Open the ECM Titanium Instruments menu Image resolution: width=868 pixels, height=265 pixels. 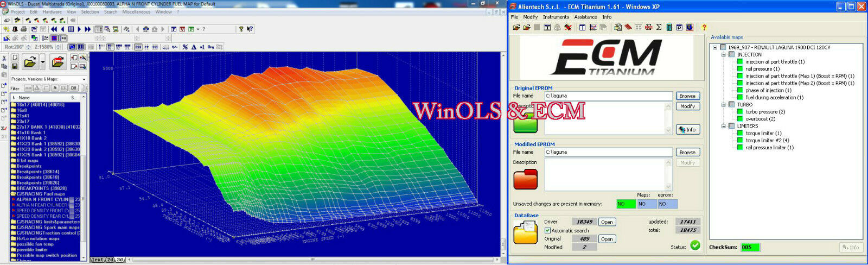click(x=556, y=17)
